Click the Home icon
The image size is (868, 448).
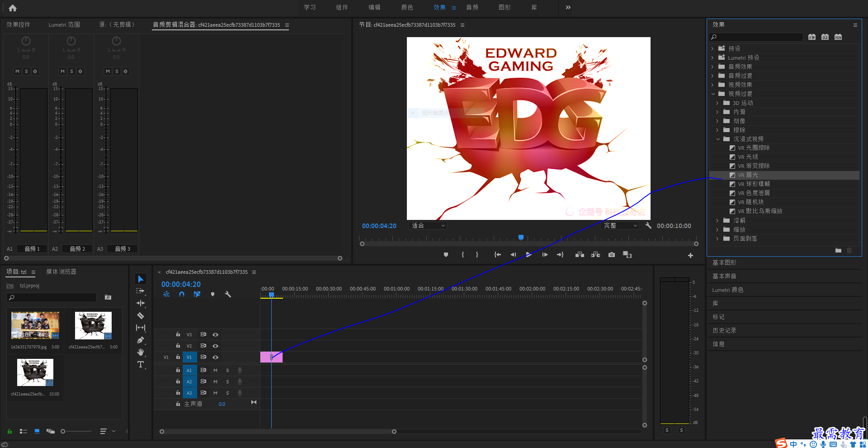[x=13, y=8]
